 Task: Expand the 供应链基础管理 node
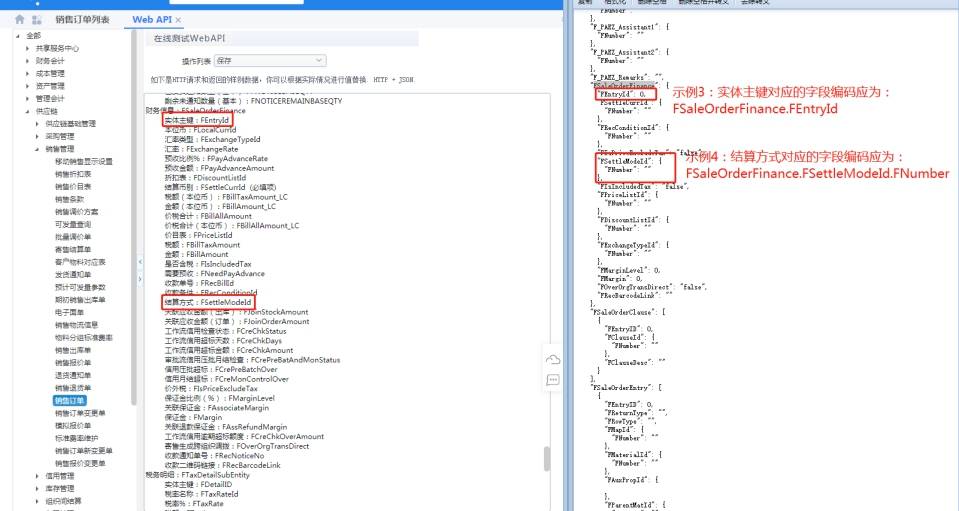(x=37, y=123)
